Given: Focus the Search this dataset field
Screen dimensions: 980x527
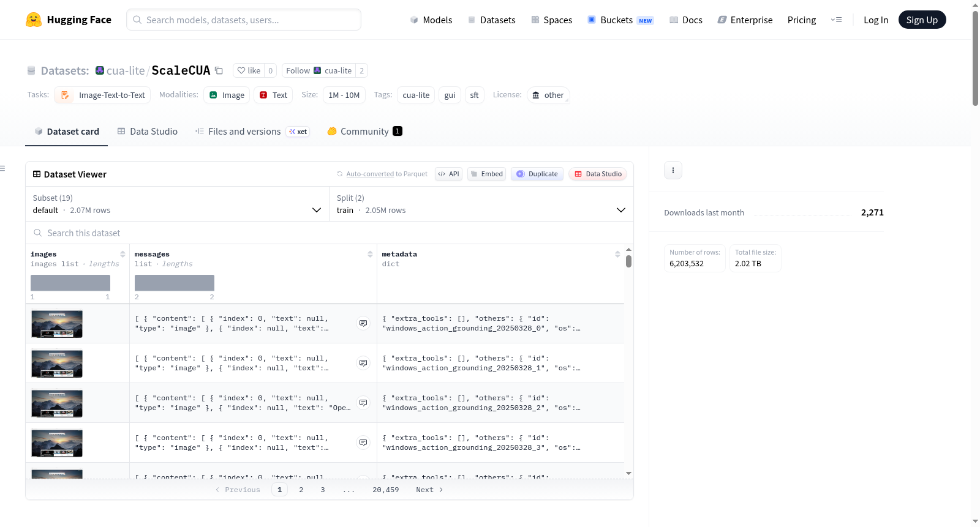Looking at the screenshot, I should click(x=330, y=233).
